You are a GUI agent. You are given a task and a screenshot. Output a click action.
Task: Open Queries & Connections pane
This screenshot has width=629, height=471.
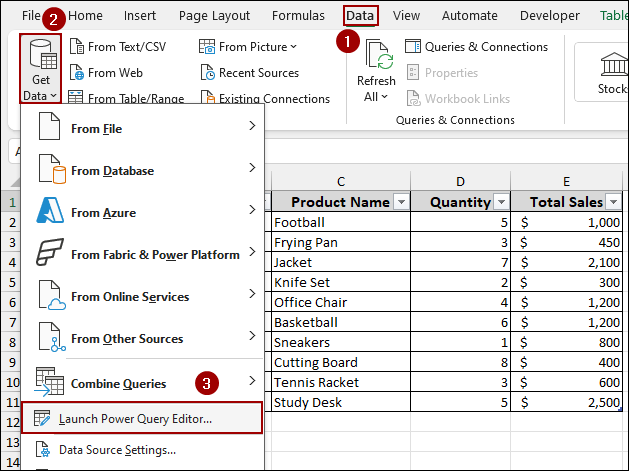tap(476, 47)
